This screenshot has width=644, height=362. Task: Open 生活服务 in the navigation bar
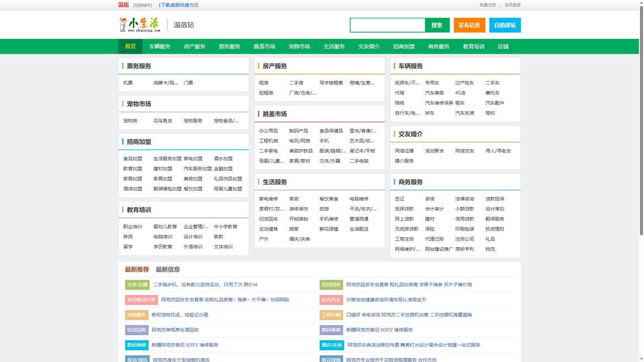pyautogui.click(x=334, y=46)
